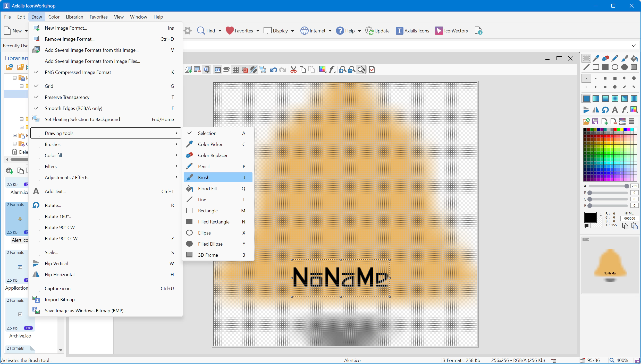Click the Undo arrow in editor toolbar
The width and height of the screenshot is (641, 364).
coord(273,70)
